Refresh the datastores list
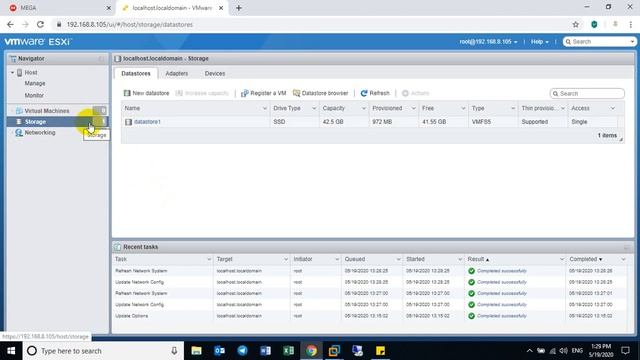640x360 pixels. pos(375,93)
